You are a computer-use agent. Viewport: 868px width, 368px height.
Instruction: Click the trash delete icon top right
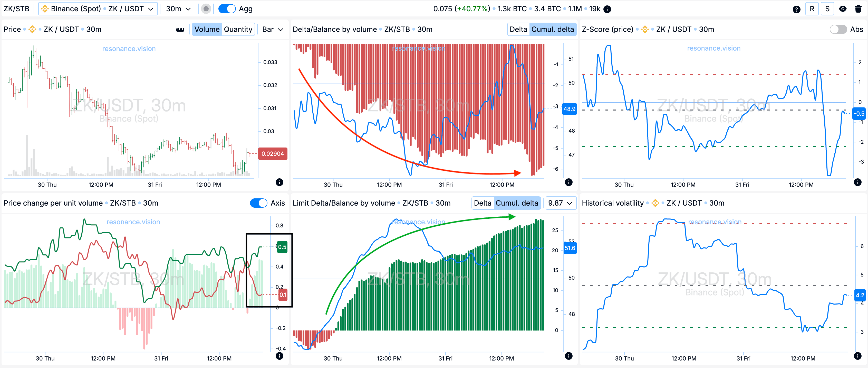(x=860, y=9)
